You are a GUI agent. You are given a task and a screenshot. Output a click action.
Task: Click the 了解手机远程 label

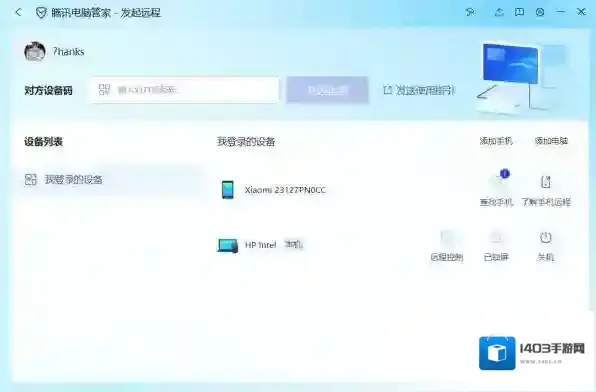pyautogui.click(x=546, y=202)
